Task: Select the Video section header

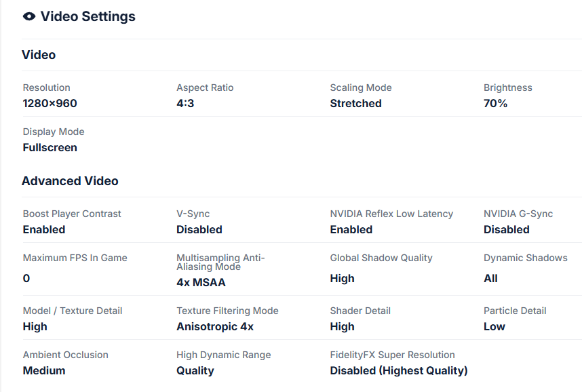Action: click(39, 55)
